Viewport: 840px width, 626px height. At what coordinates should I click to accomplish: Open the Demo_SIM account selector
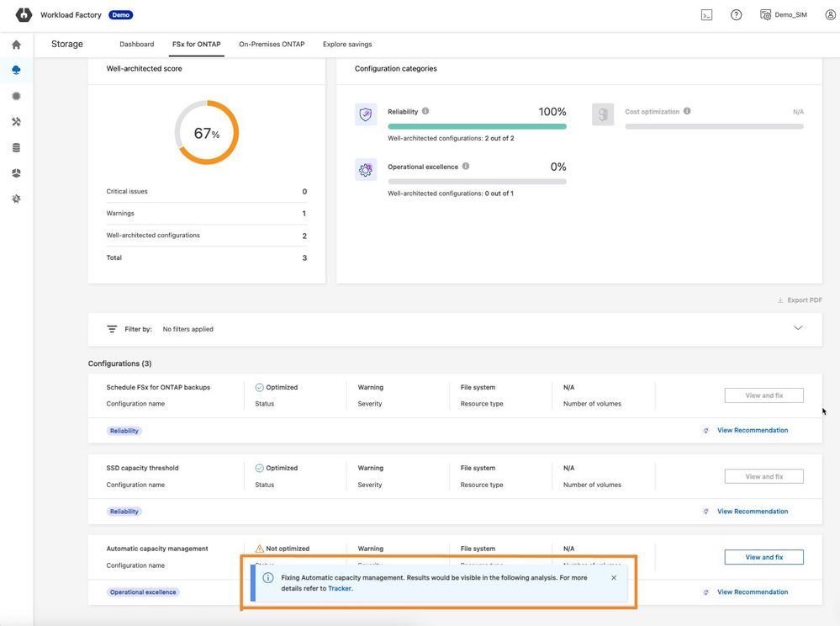tap(783, 15)
